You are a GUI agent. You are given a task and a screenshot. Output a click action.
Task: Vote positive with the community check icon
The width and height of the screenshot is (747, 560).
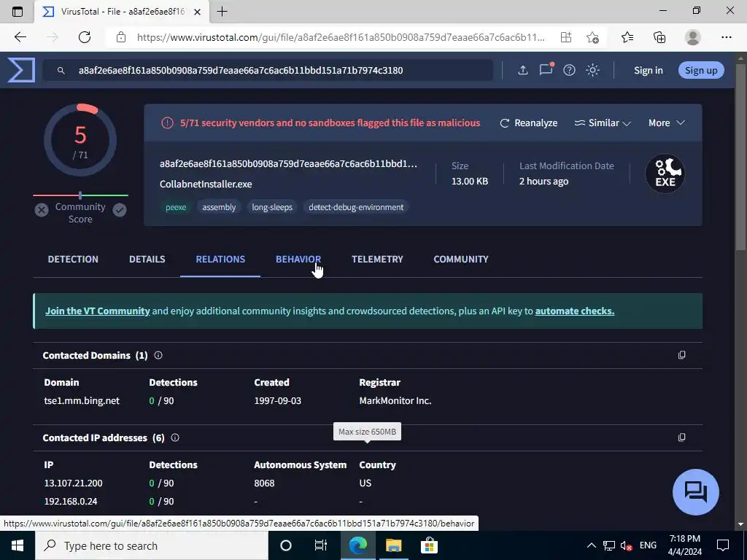(120, 210)
